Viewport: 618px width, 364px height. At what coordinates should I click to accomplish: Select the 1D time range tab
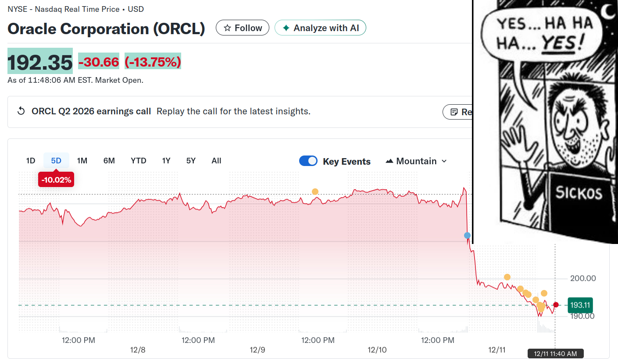(30, 161)
